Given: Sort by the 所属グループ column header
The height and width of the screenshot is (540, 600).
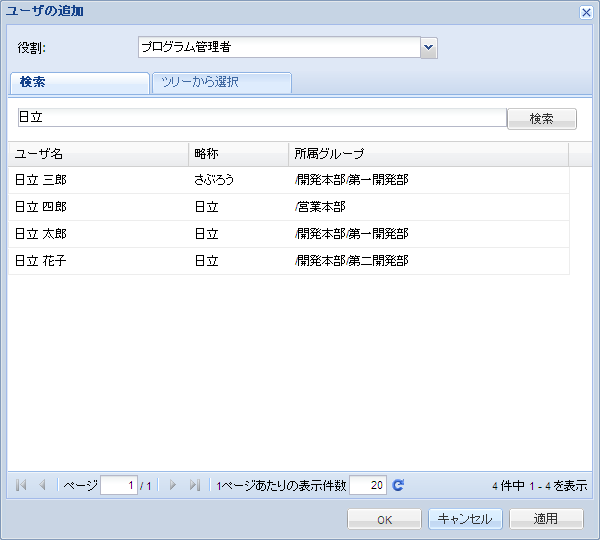Looking at the screenshot, I should point(429,154).
